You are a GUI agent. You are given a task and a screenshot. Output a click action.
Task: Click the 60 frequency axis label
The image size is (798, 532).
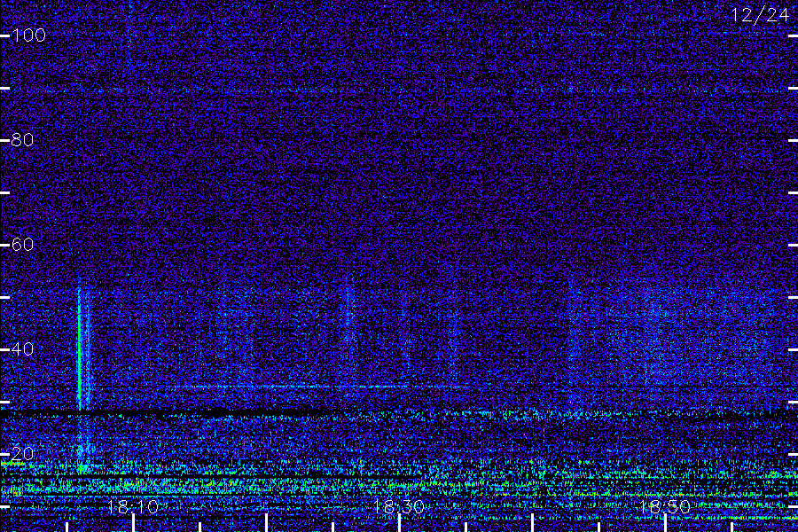tap(22, 245)
